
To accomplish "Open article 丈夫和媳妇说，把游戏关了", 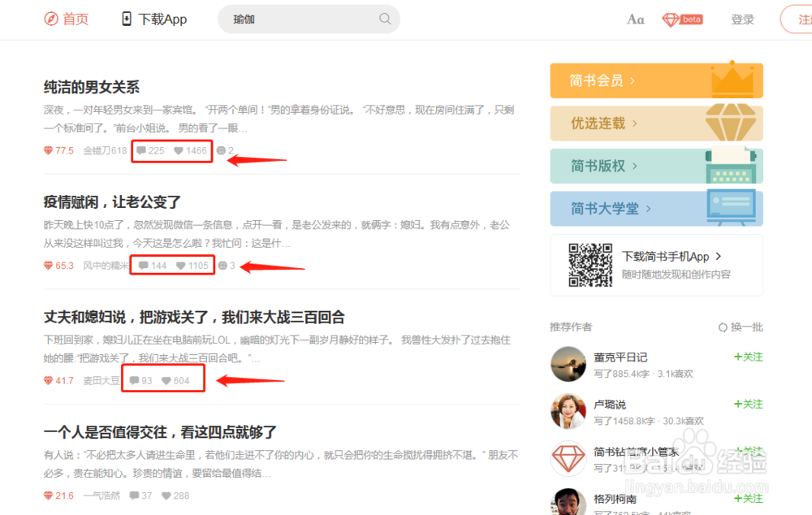I will tap(194, 317).
